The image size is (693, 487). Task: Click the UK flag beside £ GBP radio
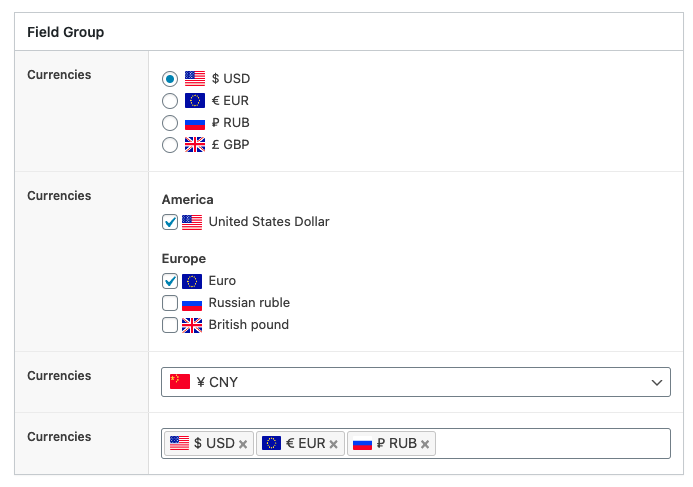click(195, 145)
